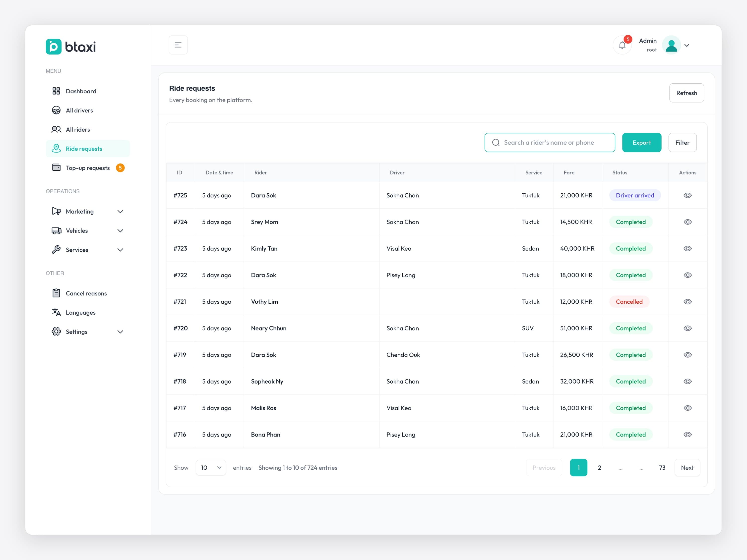Open Languages page
This screenshot has height=560, width=747.
(88, 313)
